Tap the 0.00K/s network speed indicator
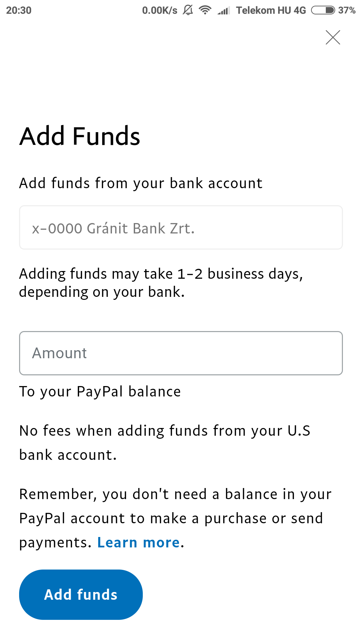 [160, 10]
